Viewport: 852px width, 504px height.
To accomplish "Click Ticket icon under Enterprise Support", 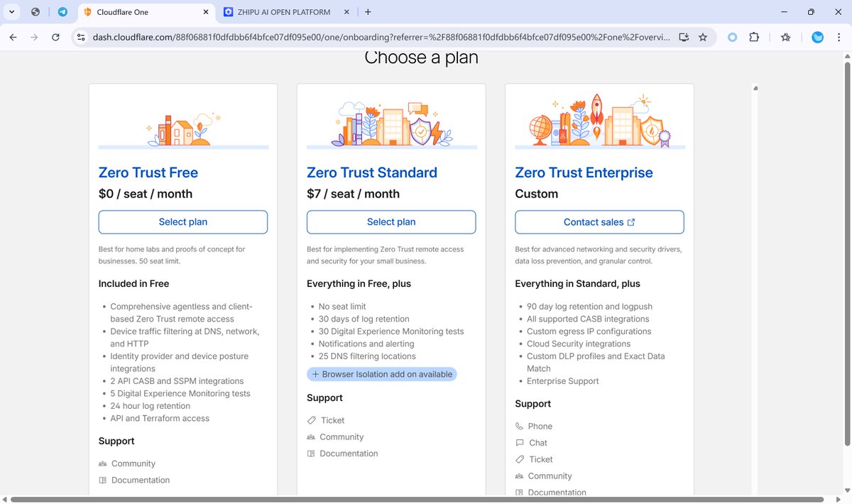I will (520, 459).
